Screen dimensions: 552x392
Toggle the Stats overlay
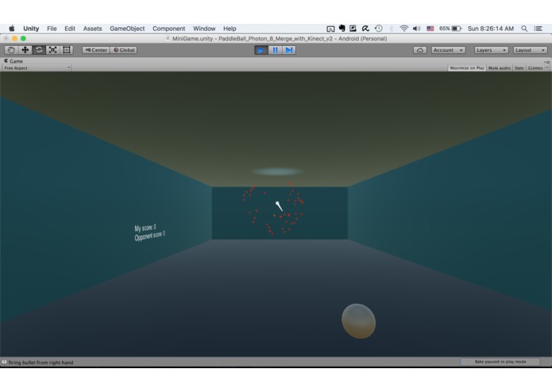tap(519, 68)
